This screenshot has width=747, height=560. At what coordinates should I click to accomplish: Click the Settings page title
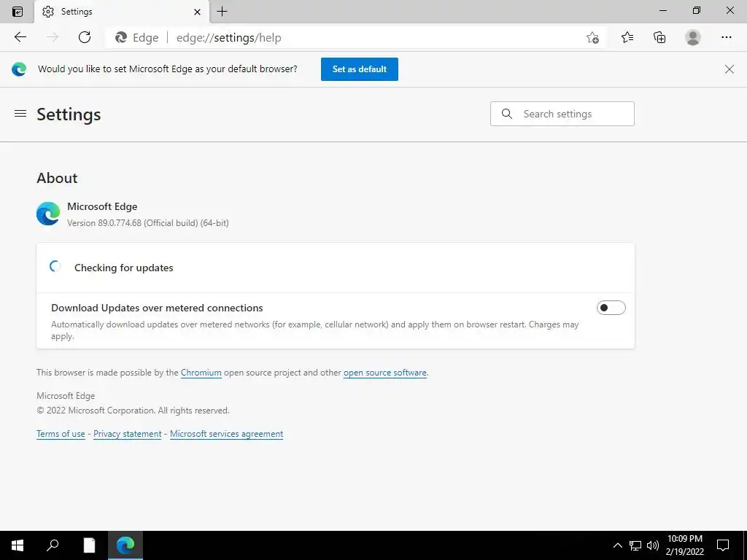tap(69, 114)
